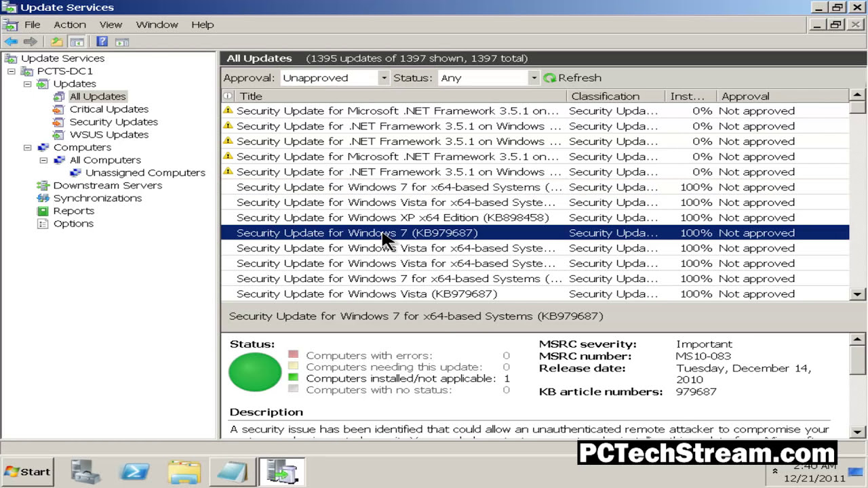The width and height of the screenshot is (868, 488).
Task: Launch Windows PowerShell from the taskbar
Action: click(x=134, y=472)
